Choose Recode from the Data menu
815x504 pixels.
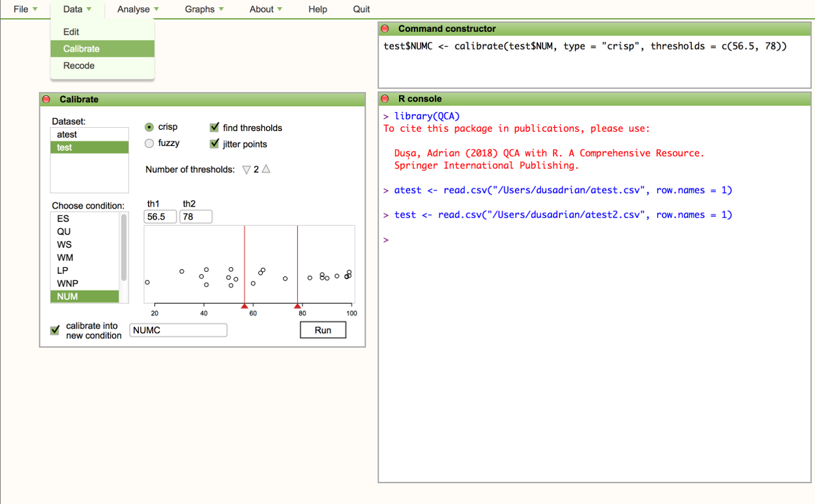79,66
